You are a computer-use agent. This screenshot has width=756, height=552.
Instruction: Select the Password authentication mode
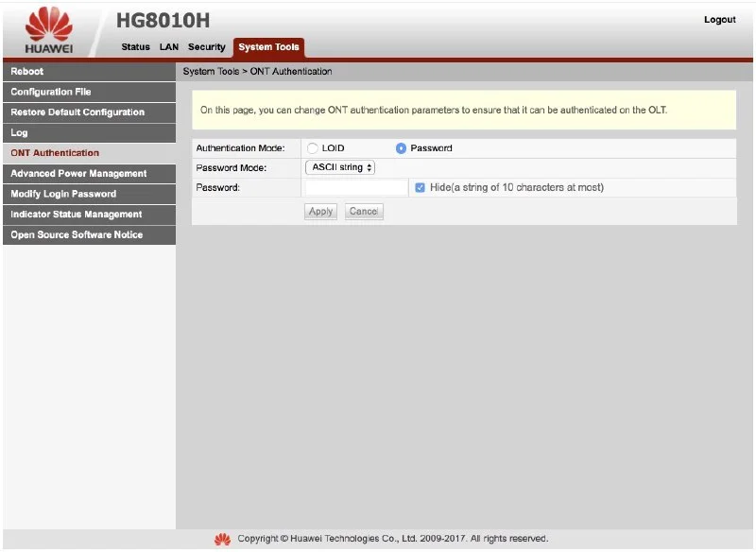[401, 148]
